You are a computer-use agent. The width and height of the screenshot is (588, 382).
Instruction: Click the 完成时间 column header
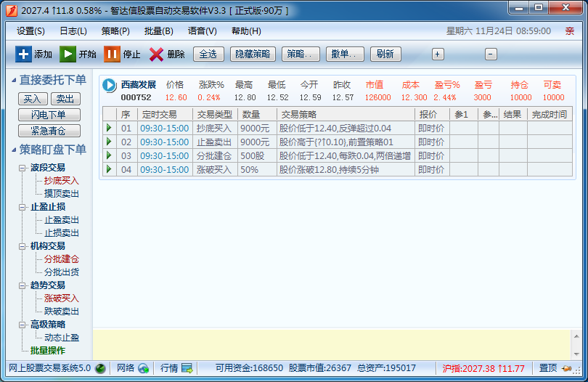pyautogui.click(x=550, y=115)
